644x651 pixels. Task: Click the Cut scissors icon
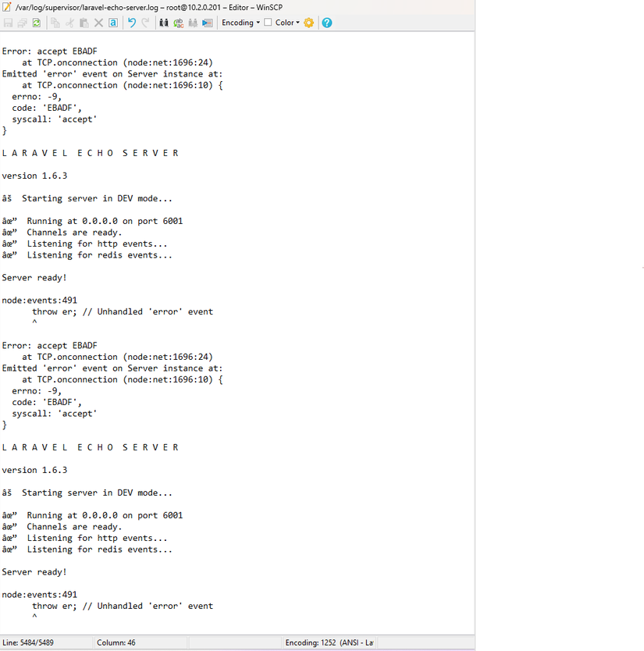69,23
